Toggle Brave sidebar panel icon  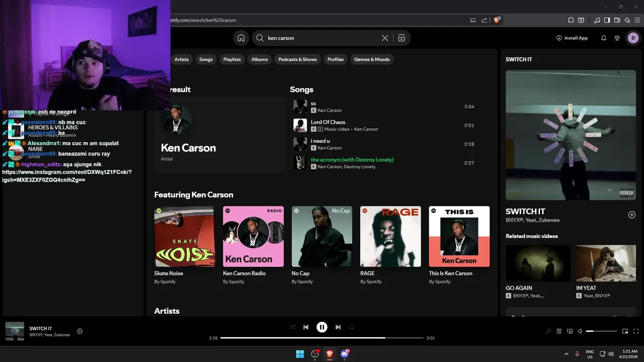point(607,20)
